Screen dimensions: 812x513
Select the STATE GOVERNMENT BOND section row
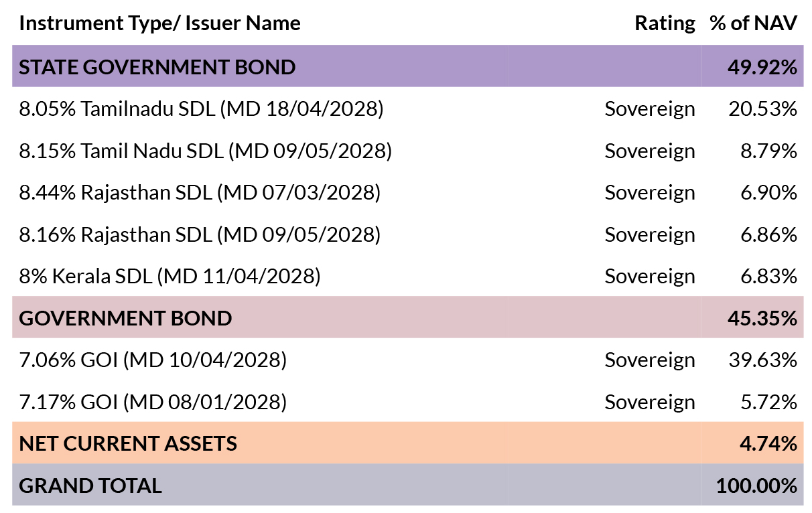tap(407, 66)
